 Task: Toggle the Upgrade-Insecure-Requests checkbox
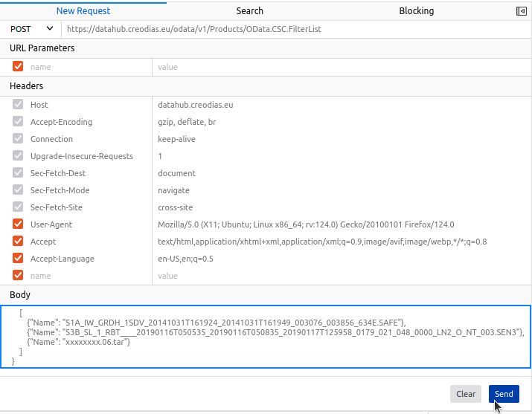(x=18, y=155)
